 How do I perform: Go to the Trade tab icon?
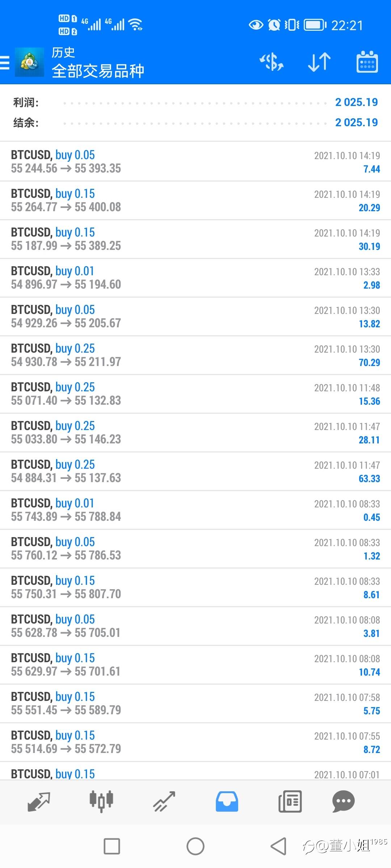(164, 801)
